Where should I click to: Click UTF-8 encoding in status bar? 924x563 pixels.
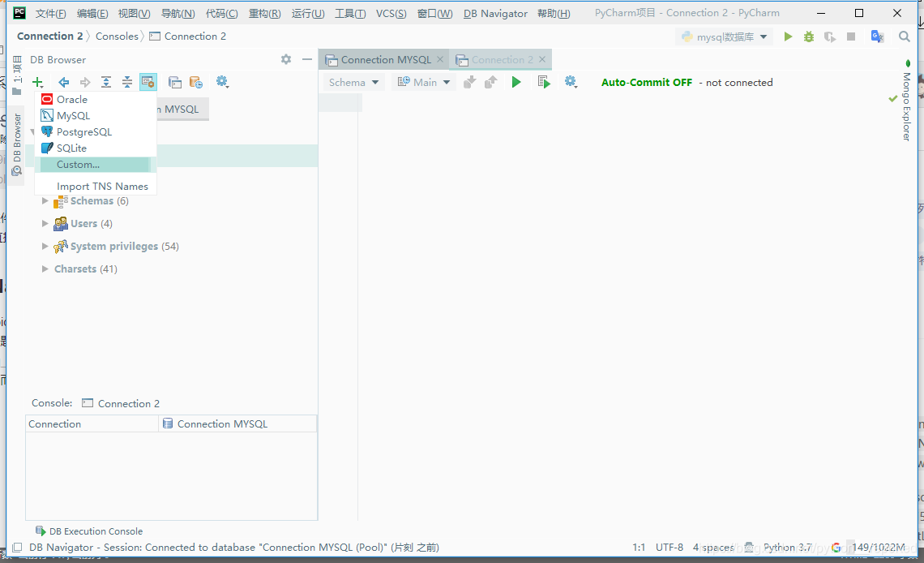(x=669, y=547)
